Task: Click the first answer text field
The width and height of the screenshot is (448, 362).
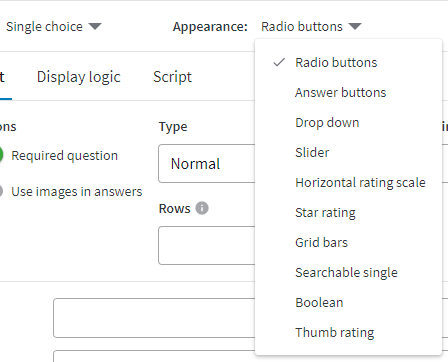Action: [x=154, y=318]
